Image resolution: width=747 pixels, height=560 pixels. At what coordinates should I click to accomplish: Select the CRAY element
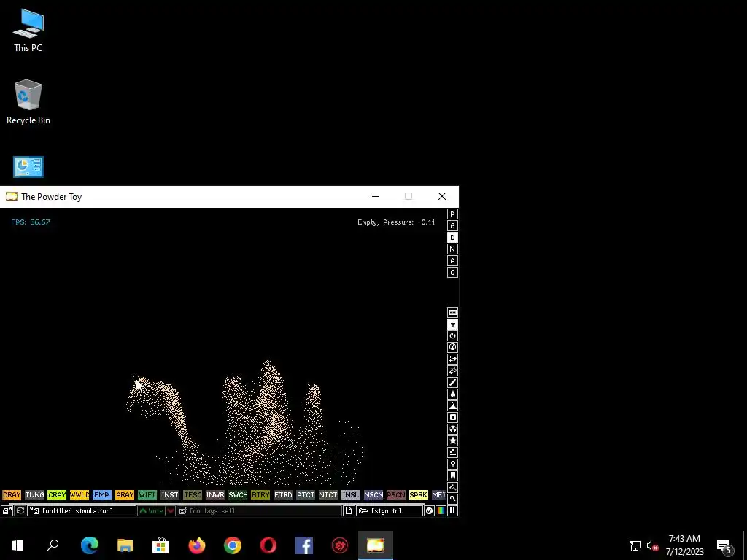(57, 495)
